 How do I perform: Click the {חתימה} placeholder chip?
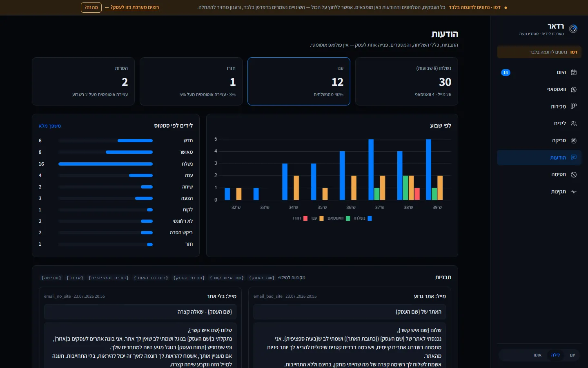coord(51,278)
